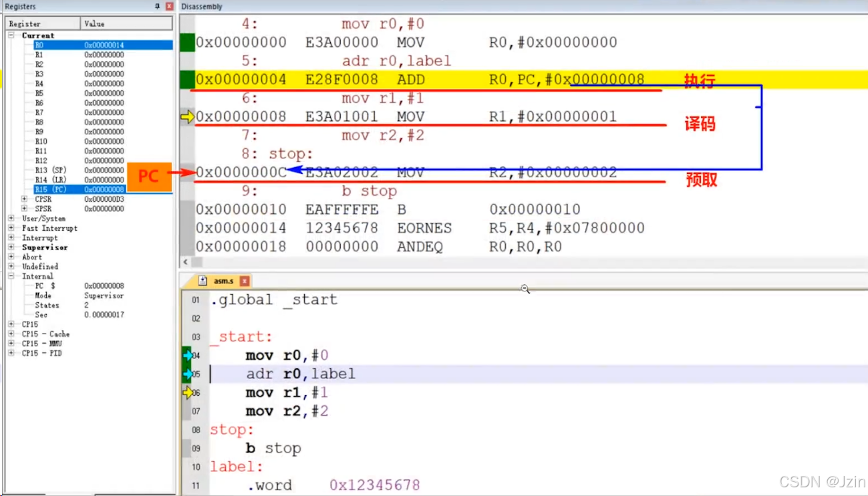The image size is (868, 496).
Task: Close the asm.s editor tab
Action: (x=245, y=281)
